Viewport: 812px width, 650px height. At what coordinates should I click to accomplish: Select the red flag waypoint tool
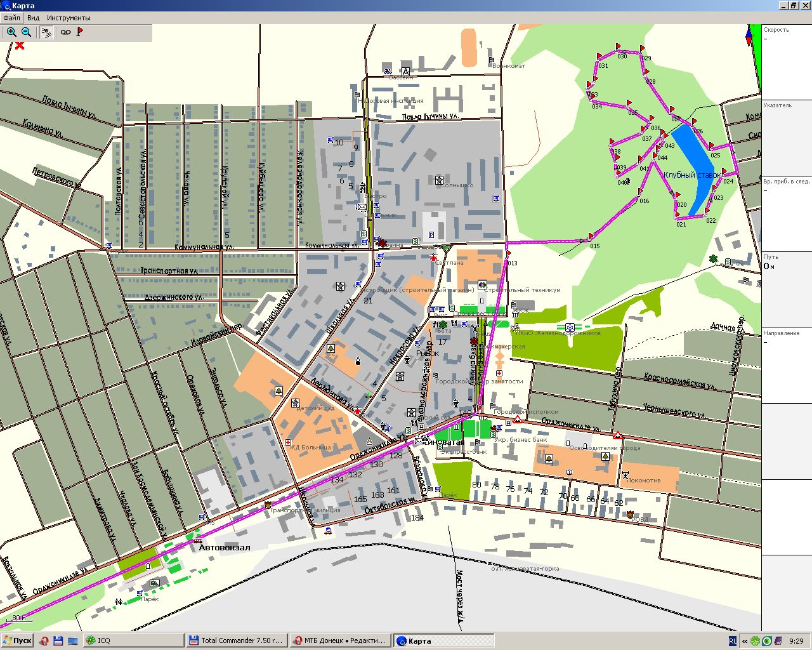(80, 32)
